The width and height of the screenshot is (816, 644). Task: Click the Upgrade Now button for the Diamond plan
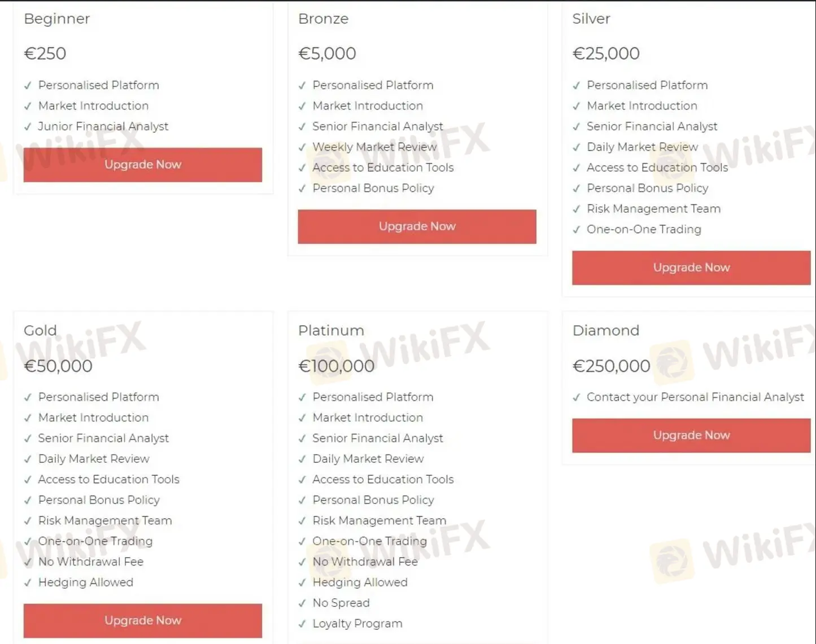(691, 435)
